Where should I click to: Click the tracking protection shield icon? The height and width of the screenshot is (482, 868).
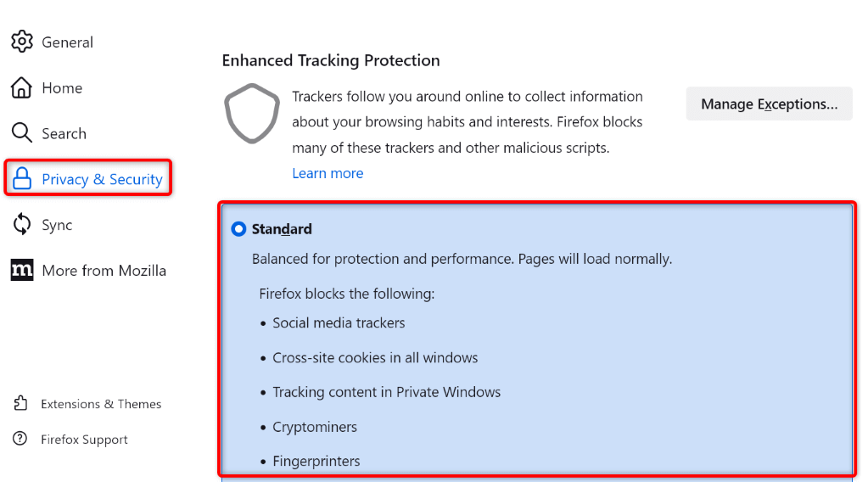[251, 114]
